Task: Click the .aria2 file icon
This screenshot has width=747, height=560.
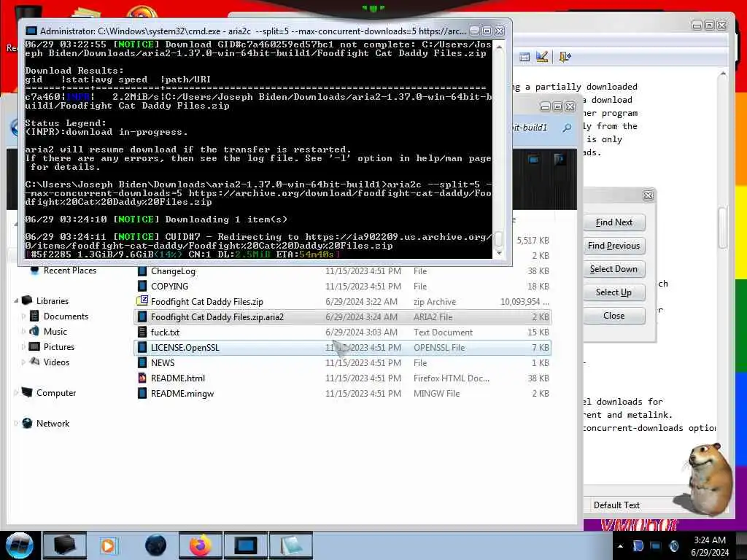Action: tap(142, 316)
